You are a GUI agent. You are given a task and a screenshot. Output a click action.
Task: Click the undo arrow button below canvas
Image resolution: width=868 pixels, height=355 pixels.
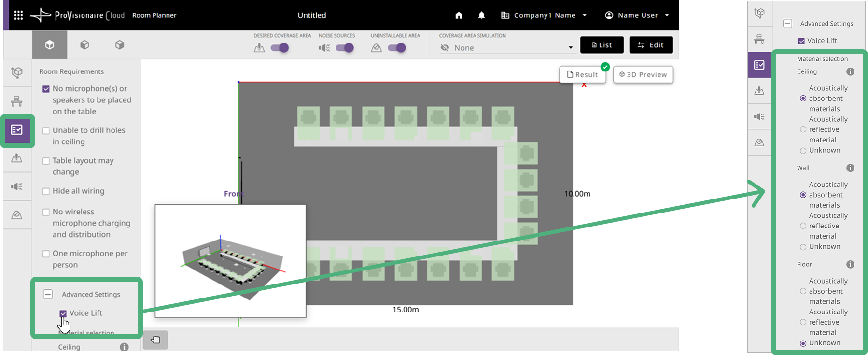(x=155, y=340)
